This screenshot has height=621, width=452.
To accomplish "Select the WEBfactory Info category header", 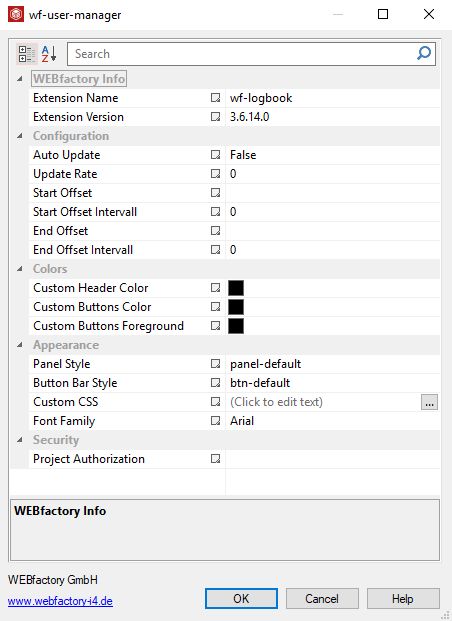I will pyautogui.click(x=79, y=79).
